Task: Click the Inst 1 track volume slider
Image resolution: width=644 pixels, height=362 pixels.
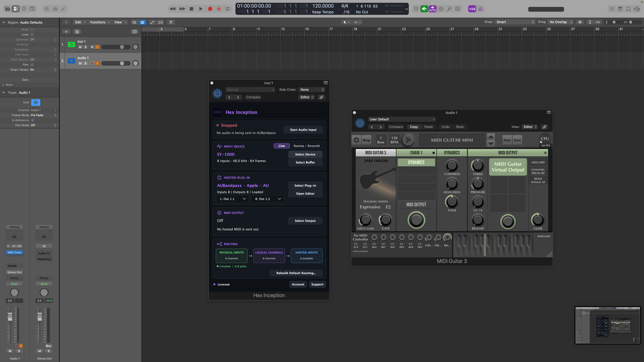Action: (116, 47)
